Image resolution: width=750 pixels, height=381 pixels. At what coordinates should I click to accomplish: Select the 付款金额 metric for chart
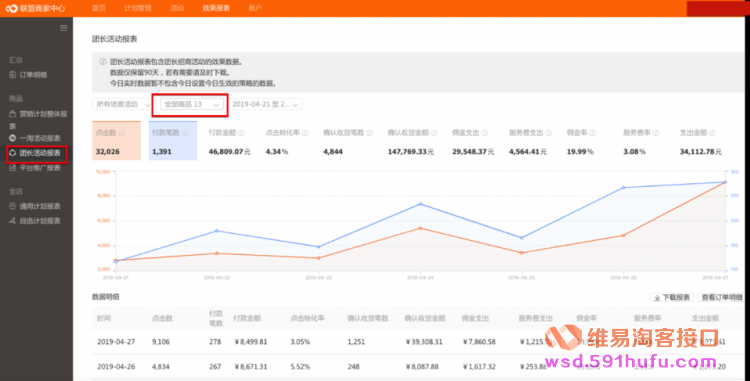point(230,142)
